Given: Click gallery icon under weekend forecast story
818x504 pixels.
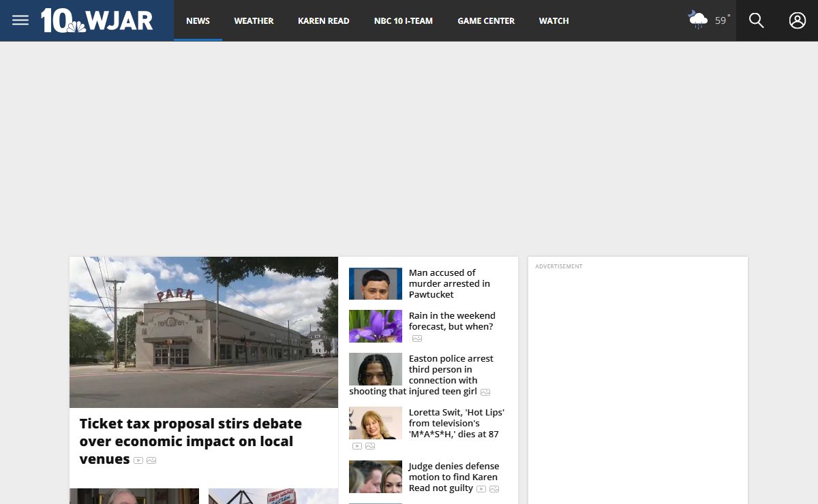Looking at the screenshot, I should (417, 338).
